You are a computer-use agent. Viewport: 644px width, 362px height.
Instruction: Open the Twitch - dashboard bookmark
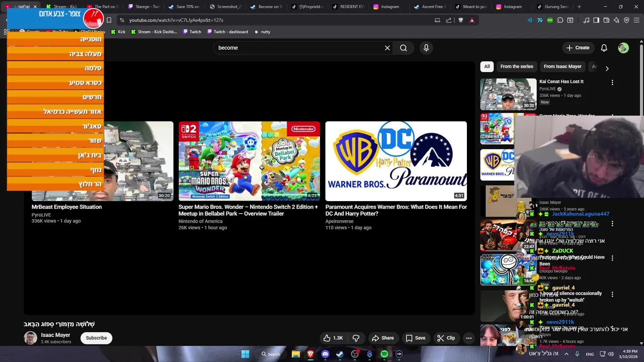227,32
